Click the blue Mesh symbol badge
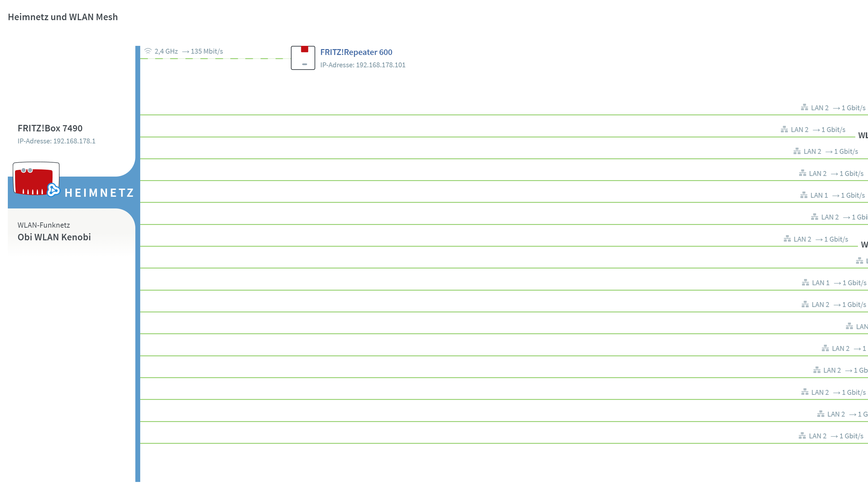This screenshot has height=493, width=868. click(53, 190)
